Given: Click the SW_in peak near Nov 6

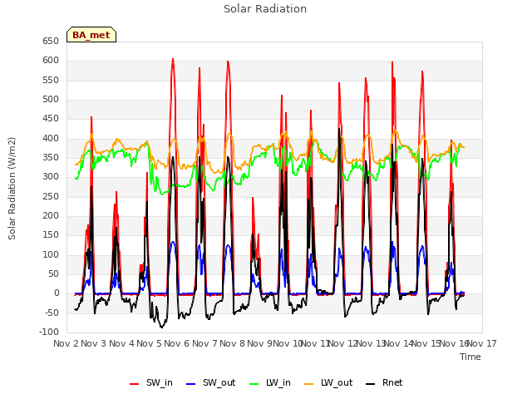Looking at the screenshot, I should tap(173, 59).
